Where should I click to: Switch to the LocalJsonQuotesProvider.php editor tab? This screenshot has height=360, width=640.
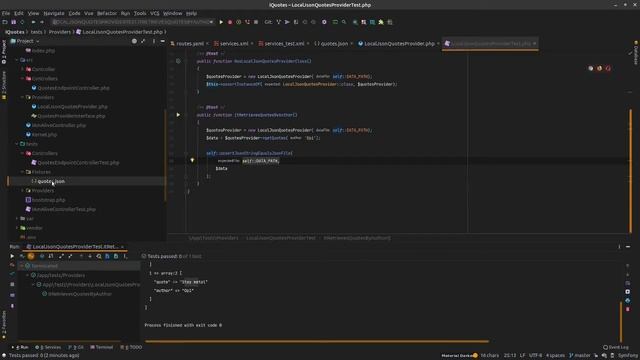click(399, 44)
